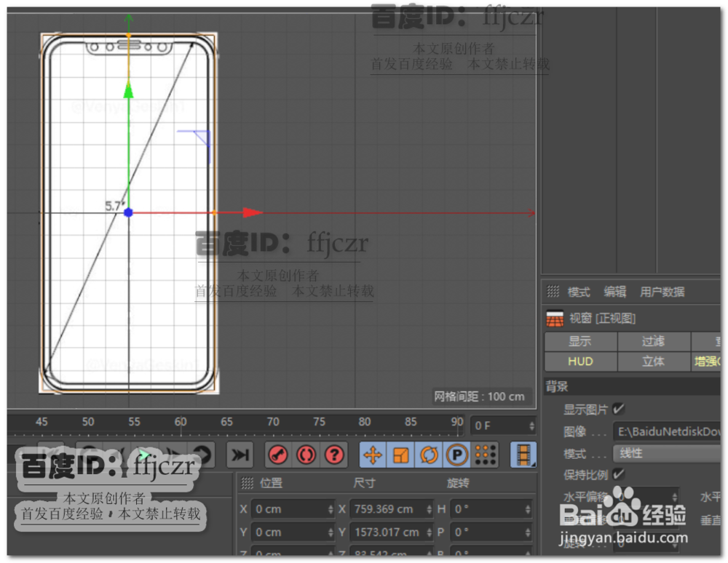Toggle the 保持比例 checkbox
Screen dimensions: 728x563
618,474
